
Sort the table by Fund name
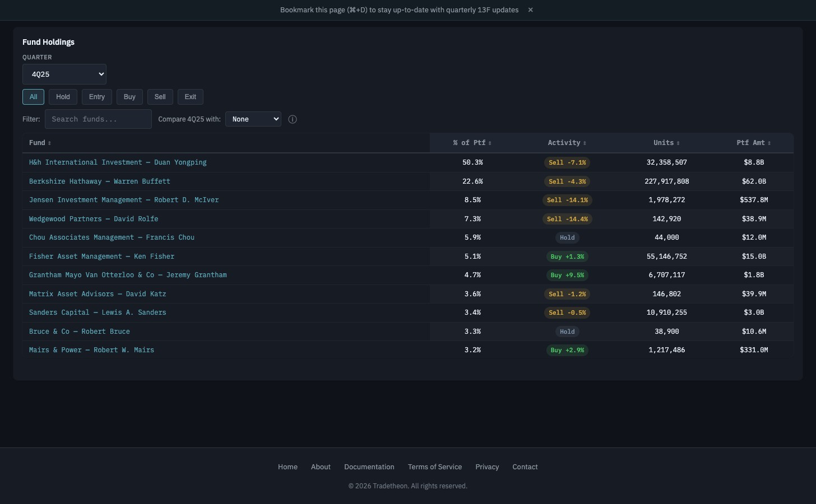(x=39, y=143)
